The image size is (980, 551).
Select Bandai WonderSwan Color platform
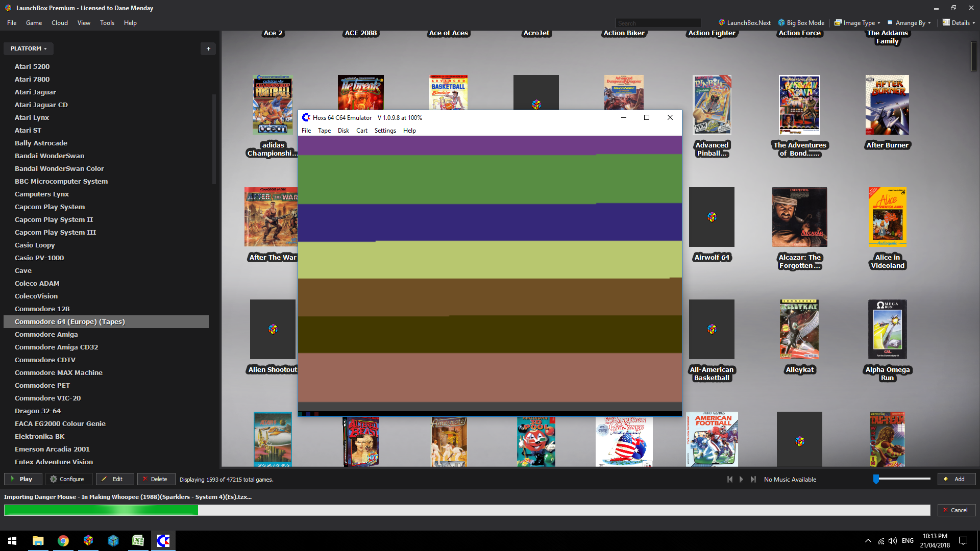pyautogui.click(x=59, y=168)
